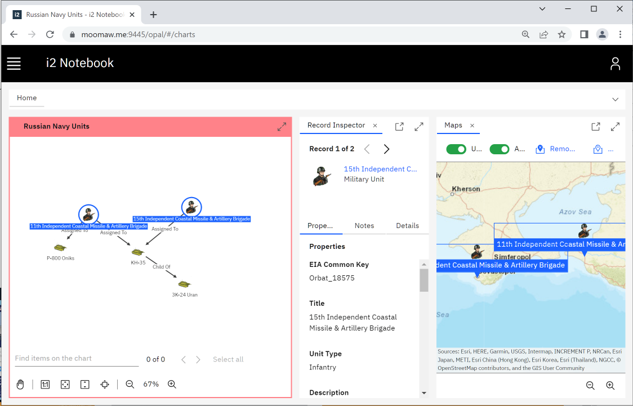Fit chart to window icon

point(65,384)
